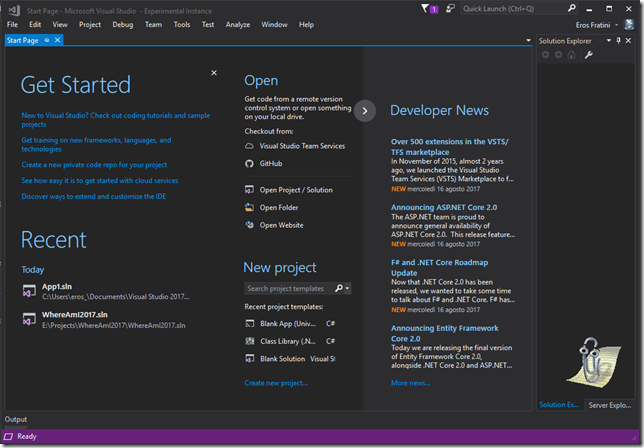Click the status bar Ready icon

[9, 437]
